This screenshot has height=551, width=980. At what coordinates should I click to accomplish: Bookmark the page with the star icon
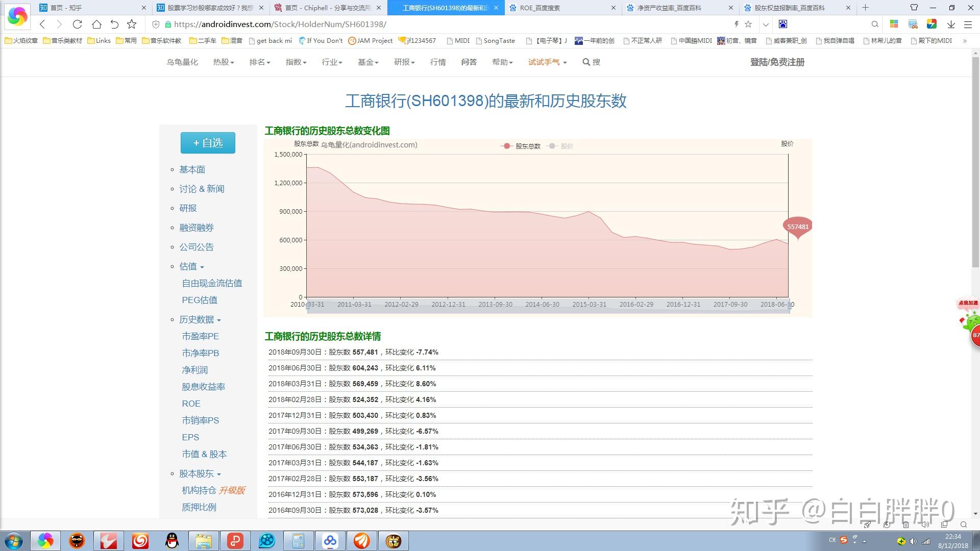point(132,24)
